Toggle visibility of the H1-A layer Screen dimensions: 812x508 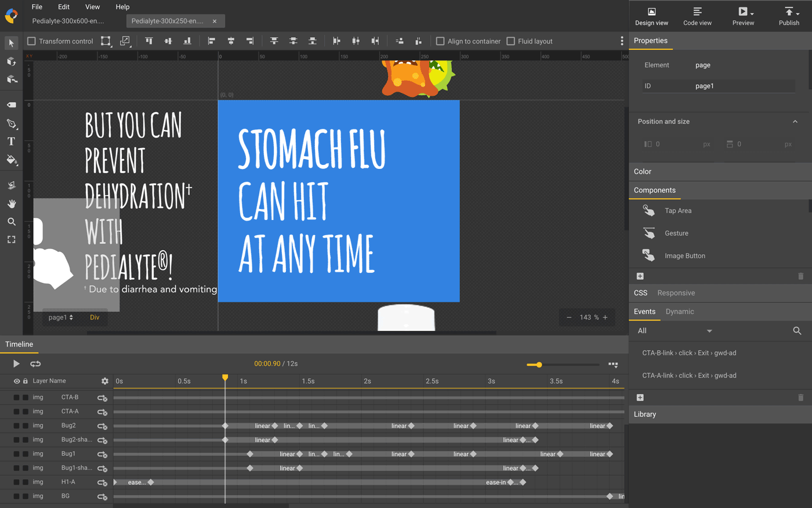16,482
